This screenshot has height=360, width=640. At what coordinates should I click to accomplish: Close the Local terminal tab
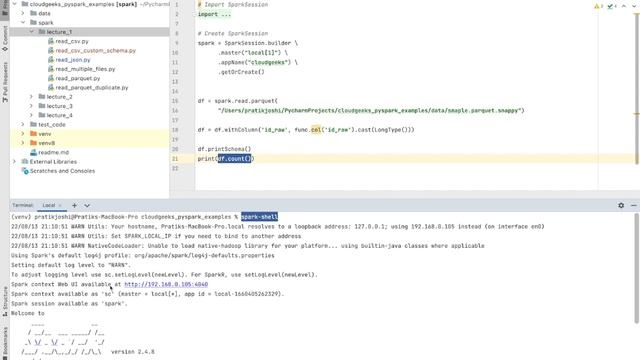coord(60,205)
